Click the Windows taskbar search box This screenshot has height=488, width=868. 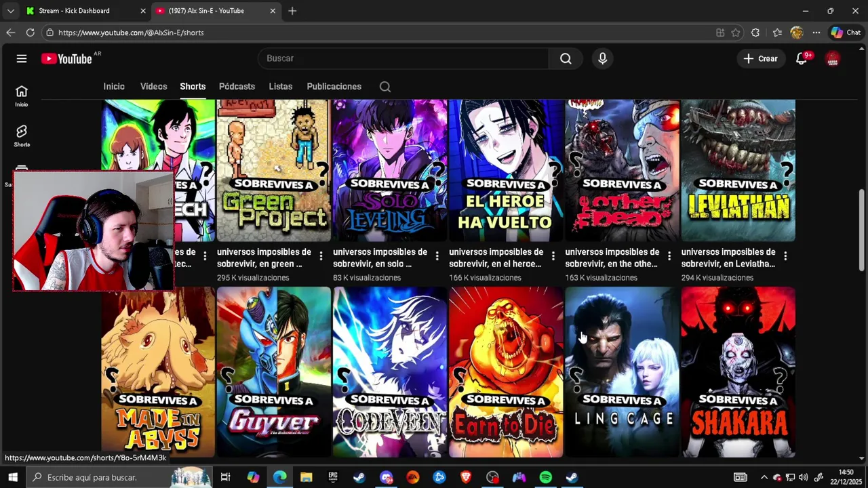coord(119,477)
